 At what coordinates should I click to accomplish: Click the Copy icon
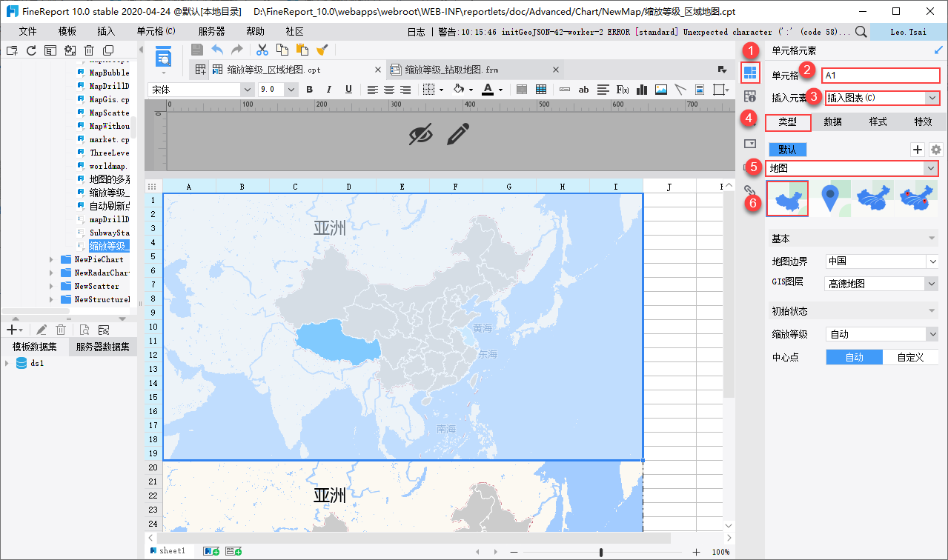click(x=282, y=50)
